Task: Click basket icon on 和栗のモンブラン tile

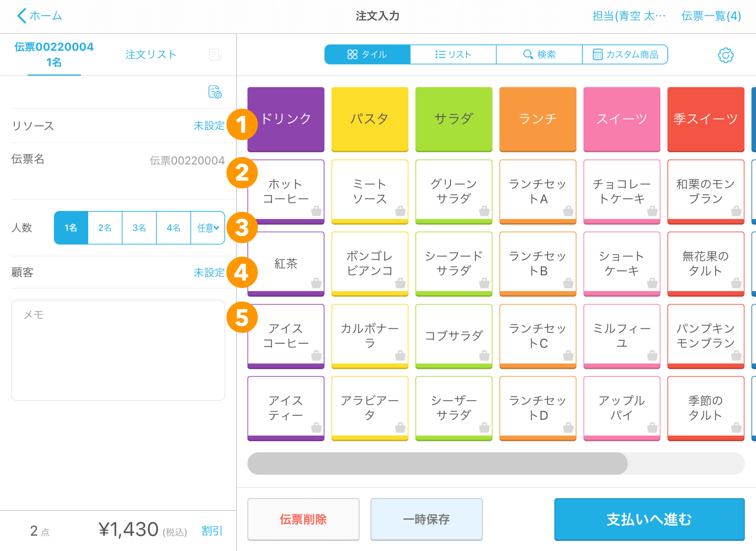Action: tap(736, 211)
